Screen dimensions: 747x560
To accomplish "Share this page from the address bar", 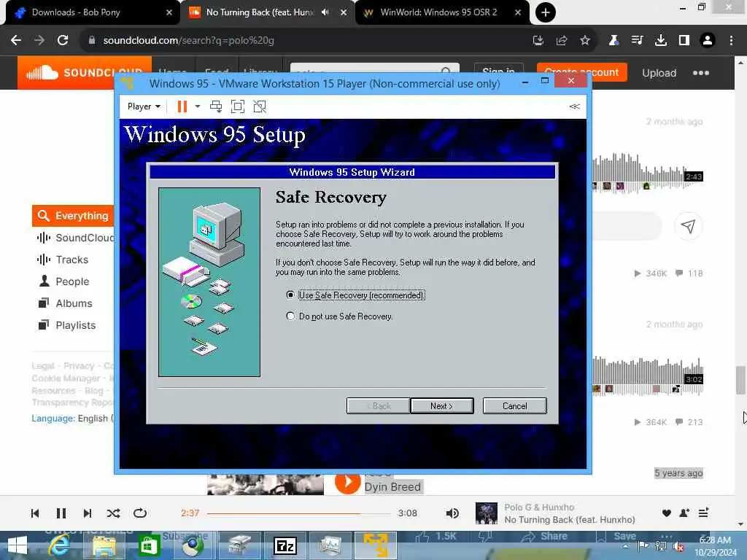I will (x=562, y=41).
